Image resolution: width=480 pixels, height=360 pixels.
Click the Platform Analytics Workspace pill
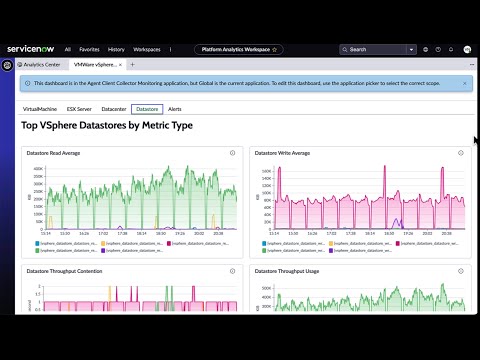(239, 49)
